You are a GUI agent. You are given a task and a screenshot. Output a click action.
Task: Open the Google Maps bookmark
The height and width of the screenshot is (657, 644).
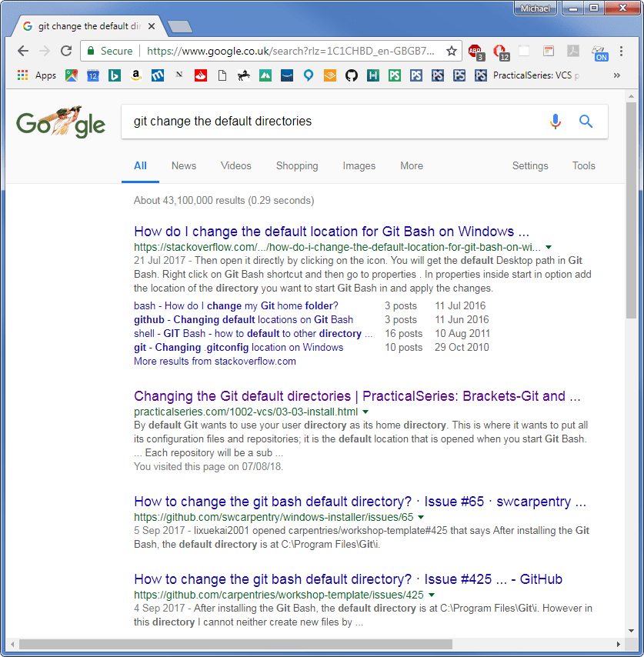pyautogui.click(x=72, y=75)
